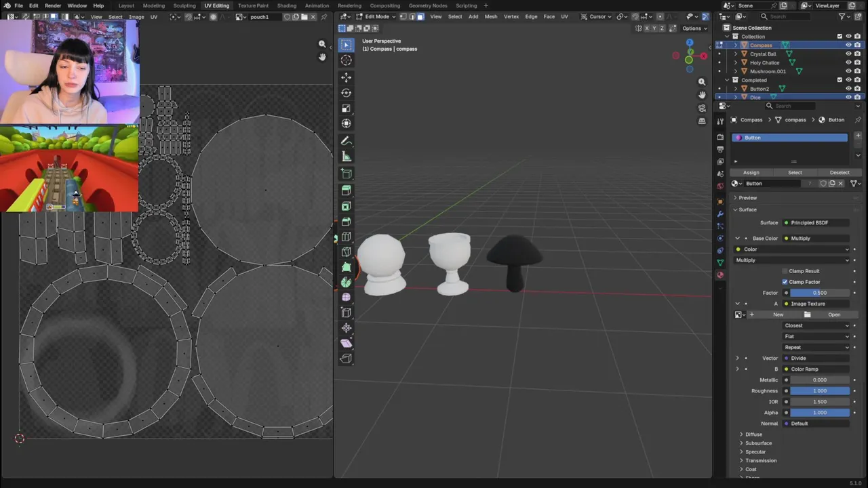This screenshot has height=488, width=868.
Task: Select the Add Cube tool
Action: [346, 174]
